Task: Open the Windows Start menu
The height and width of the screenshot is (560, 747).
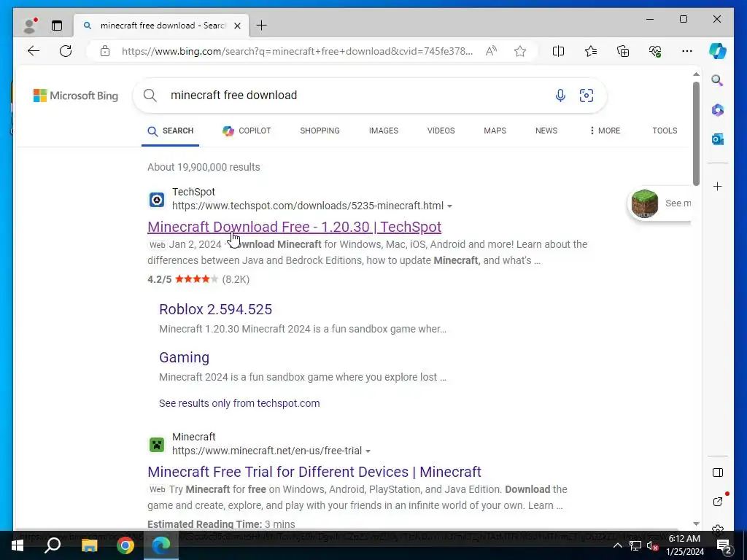Action: 18,545
